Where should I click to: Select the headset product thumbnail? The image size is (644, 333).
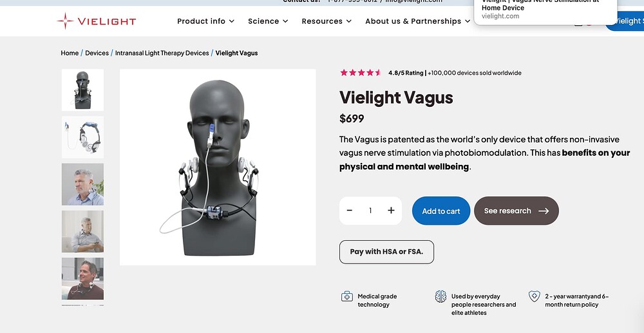(x=82, y=137)
